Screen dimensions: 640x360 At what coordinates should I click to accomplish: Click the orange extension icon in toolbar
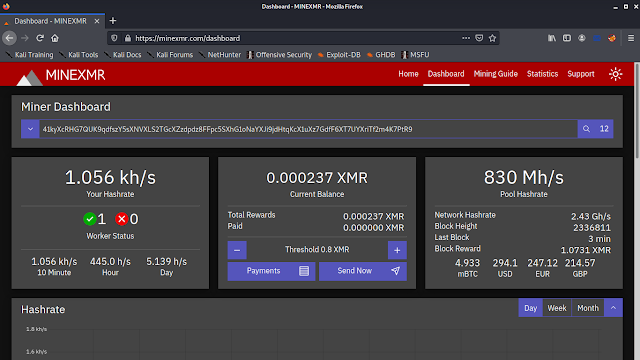click(611, 38)
